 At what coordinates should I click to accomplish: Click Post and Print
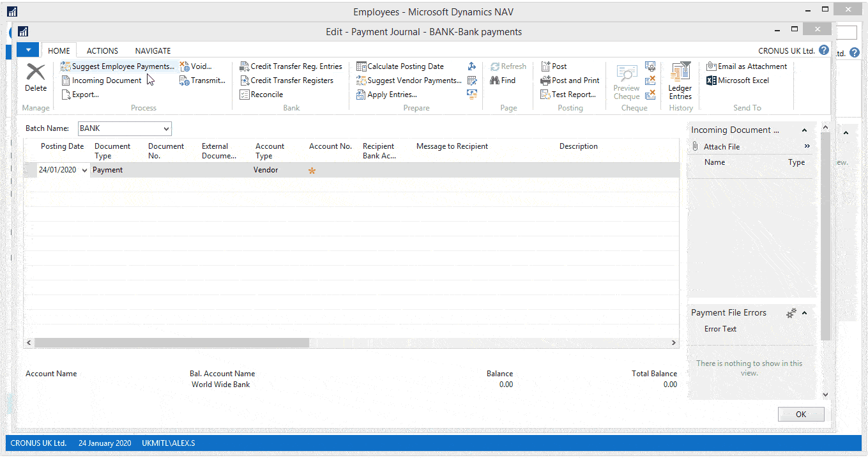(575, 80)
